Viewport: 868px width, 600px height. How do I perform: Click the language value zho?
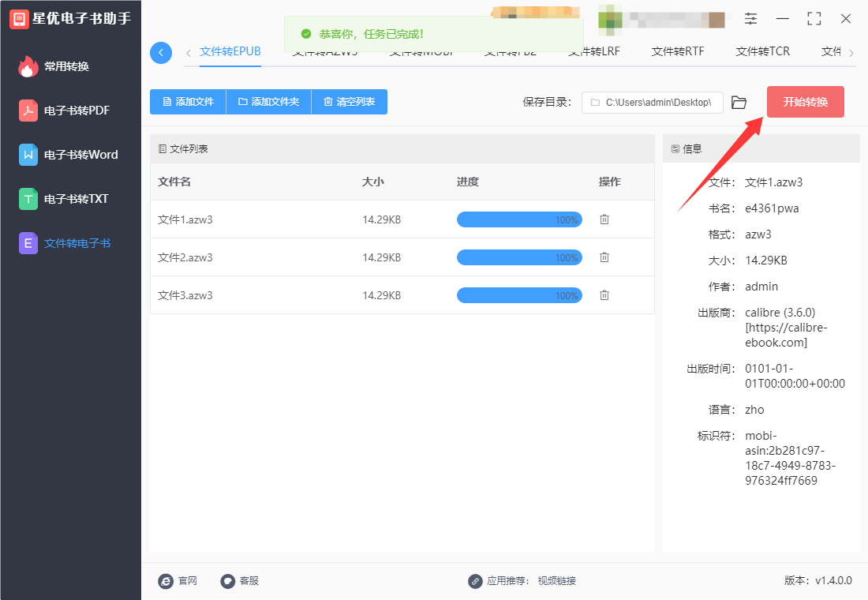click(x=754, y=410)
